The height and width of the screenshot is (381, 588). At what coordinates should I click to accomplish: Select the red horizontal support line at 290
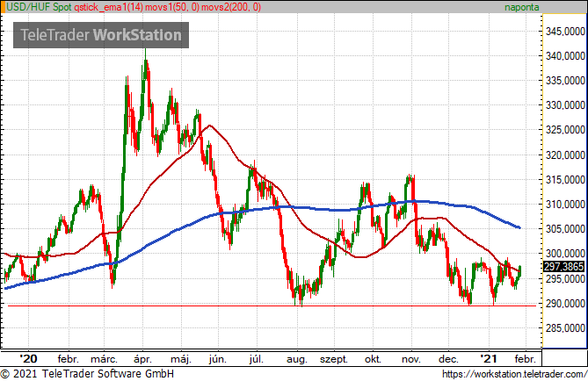pos(272,306)
